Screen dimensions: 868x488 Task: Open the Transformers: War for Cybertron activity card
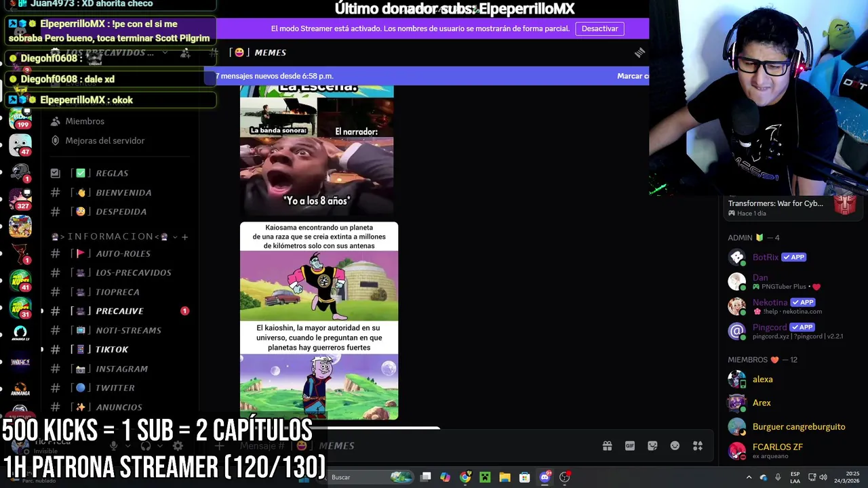click(x=793, y=207)
